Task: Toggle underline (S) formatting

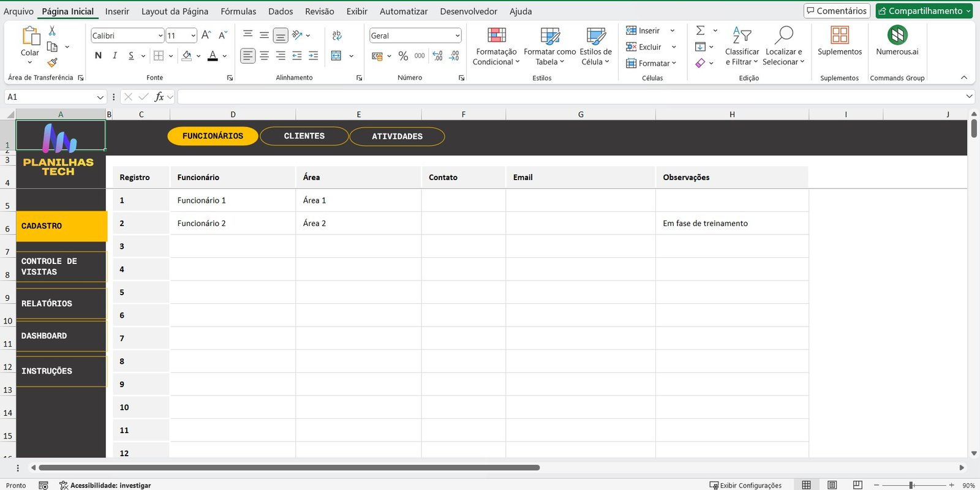Action: [x=131, y=56]
